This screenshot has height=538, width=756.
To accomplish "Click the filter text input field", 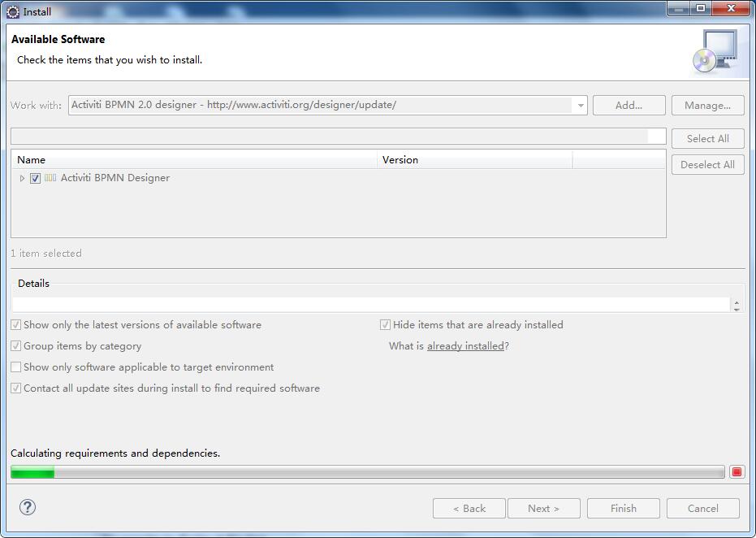I will click(x=338, y=136).
